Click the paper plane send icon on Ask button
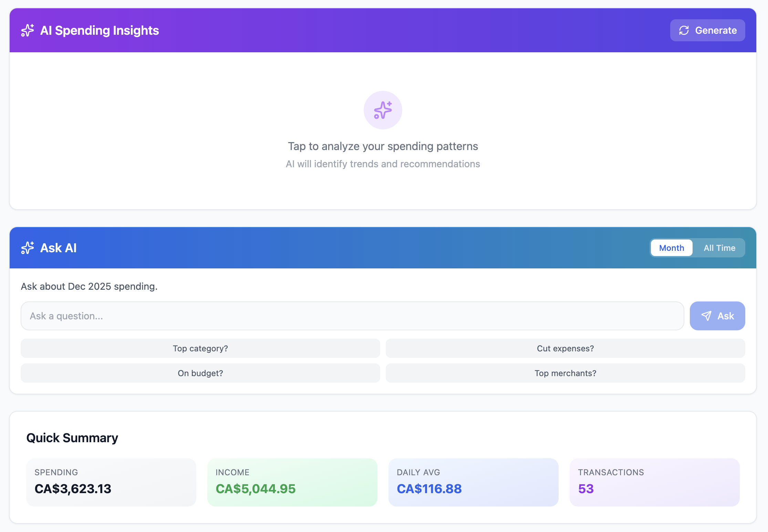The width and height of the screenshot is (768, 532). click(707, 316)
